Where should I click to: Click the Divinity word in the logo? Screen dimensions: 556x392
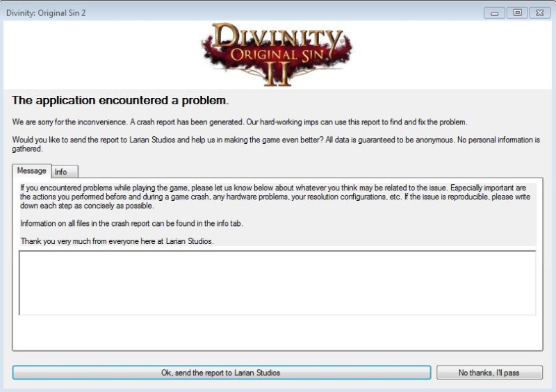(277, 35)
